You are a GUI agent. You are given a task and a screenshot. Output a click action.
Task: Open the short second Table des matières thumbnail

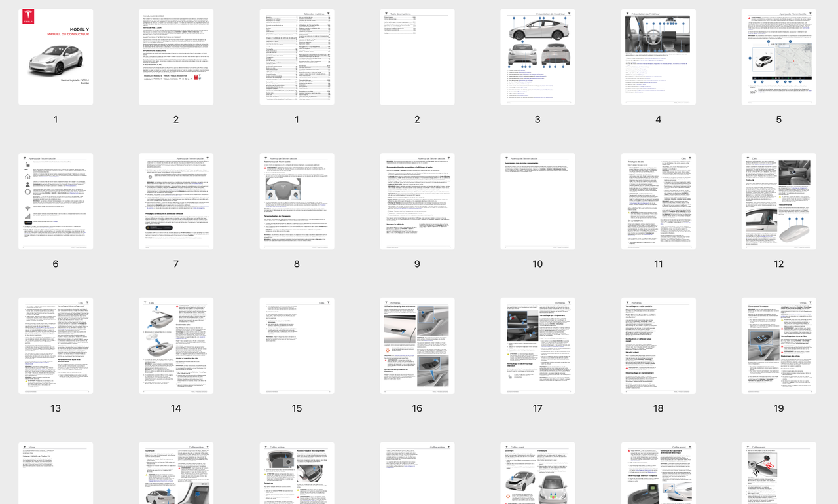(417, 57)
